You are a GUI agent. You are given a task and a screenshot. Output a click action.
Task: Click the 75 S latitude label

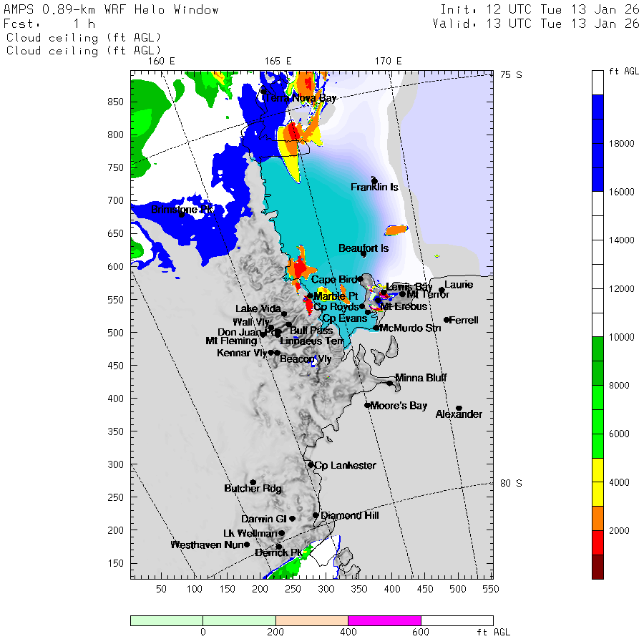[x=511, y=74]
